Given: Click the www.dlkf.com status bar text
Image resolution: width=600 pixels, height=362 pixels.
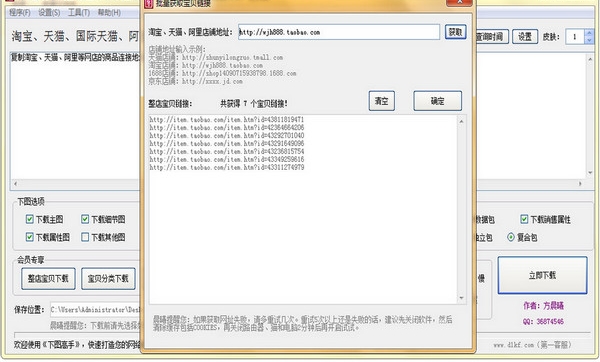Looking at the screenshot, I should pyautogui.click(x=532, y=345).
